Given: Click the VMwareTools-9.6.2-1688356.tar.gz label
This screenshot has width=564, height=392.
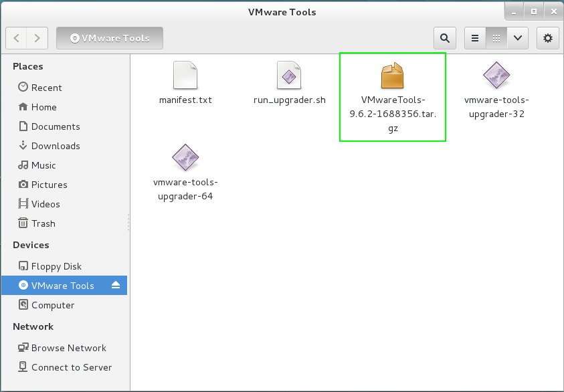Looking at the screenshot, I should click(393, 114).
